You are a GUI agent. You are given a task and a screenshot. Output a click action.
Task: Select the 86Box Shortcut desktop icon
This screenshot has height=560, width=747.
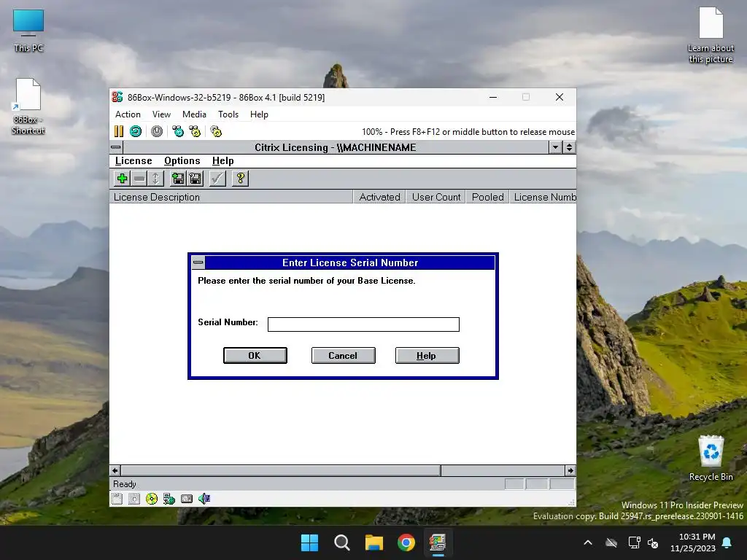[28, 107]
